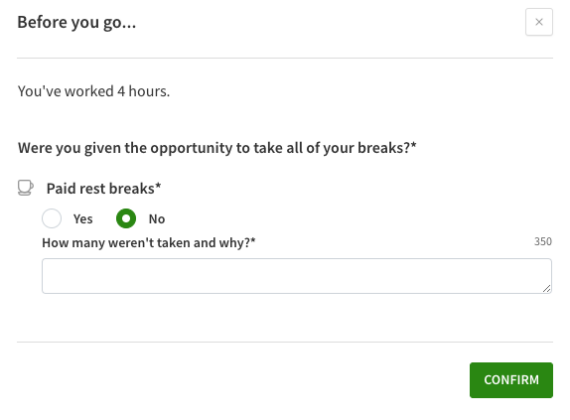Click the coffee cup break icon
The image size is (570, 420).
[x=25, y=188]
